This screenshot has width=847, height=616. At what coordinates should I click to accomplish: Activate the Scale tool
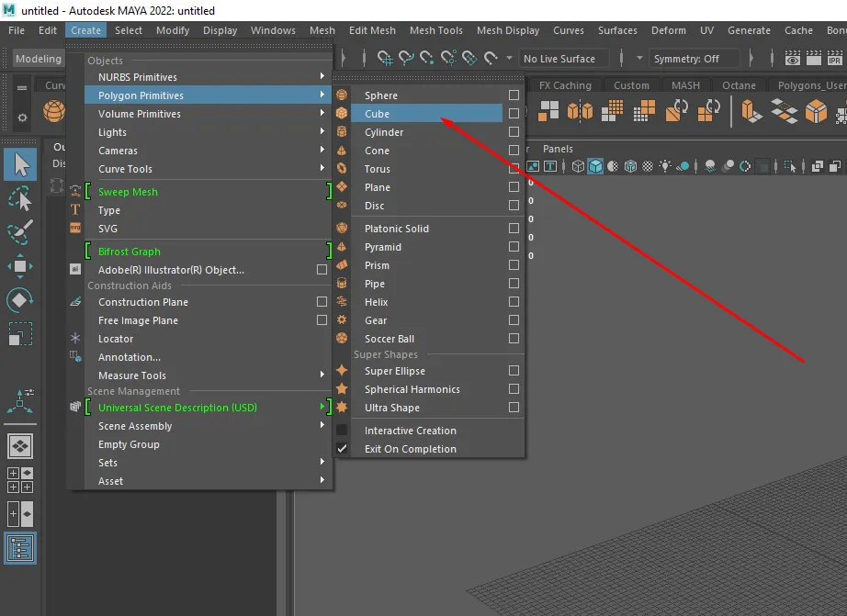point(20,333)
